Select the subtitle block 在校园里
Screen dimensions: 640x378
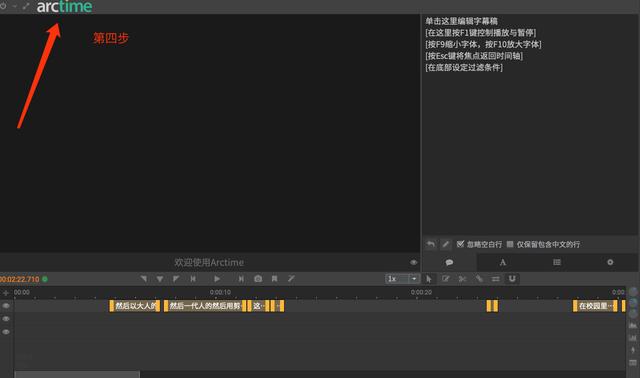tap(595, 306)
